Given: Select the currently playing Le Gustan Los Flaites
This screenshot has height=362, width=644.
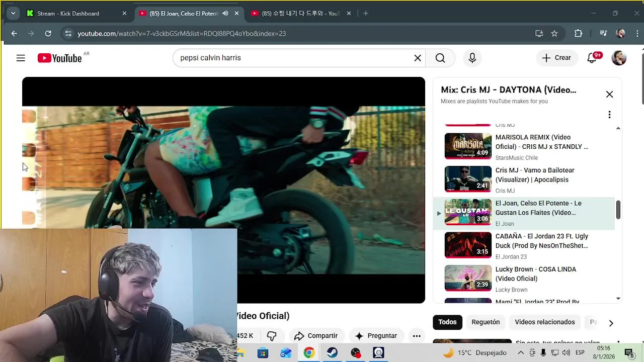Looking at the screenshot, I should pyautogui.click(x=524, y=213).
